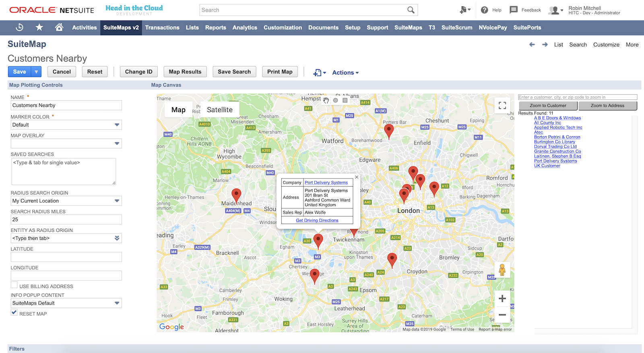644x353 pixels.
Task: Click the map marker near Croydon
Action: 392,260
